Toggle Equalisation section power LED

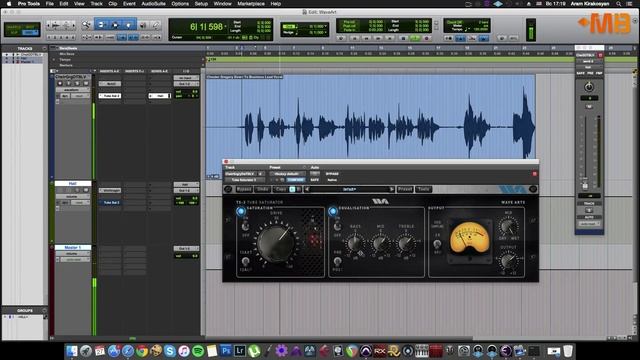333,211
